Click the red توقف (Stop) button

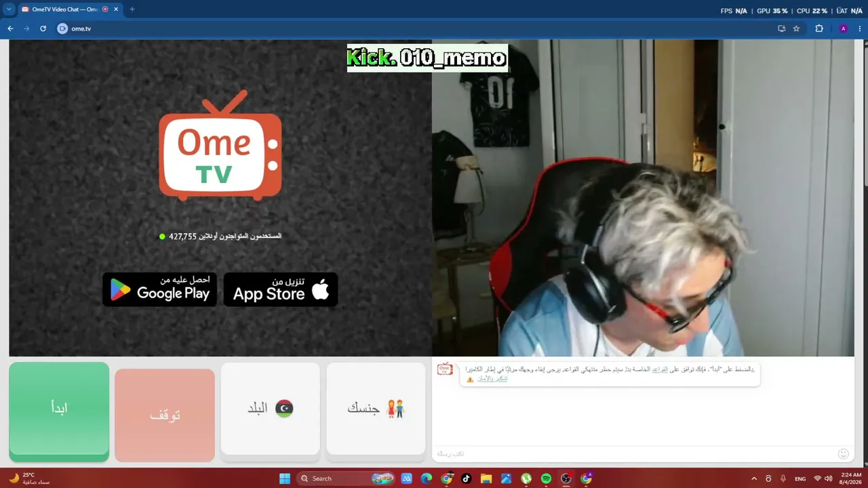165,415
